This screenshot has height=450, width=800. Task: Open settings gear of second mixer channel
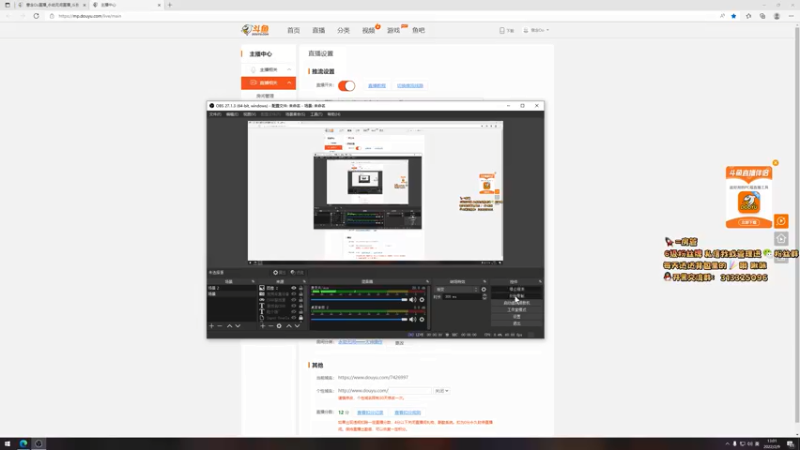[422, 319]
